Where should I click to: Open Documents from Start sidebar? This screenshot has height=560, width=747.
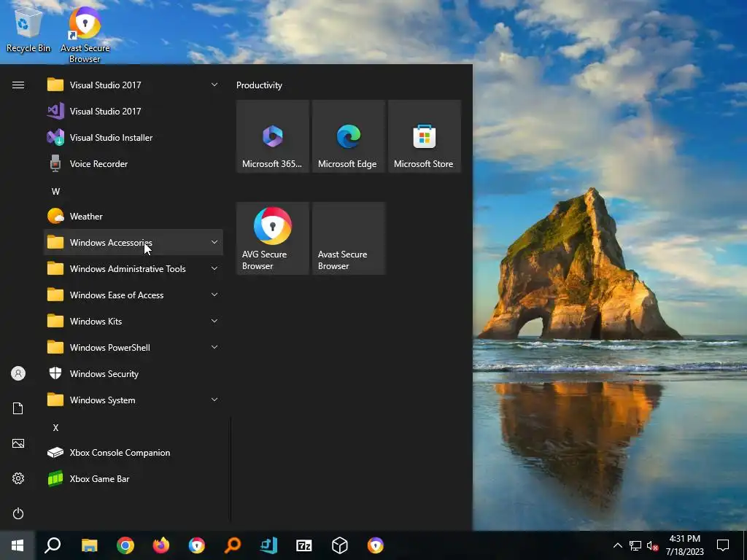pos(18,408)
